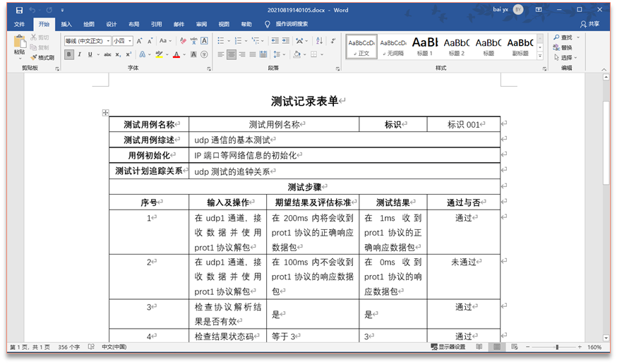This screenshot has height=364, width=617.
Task: Click the Paste clipboard icon
Action: point(19,46)
